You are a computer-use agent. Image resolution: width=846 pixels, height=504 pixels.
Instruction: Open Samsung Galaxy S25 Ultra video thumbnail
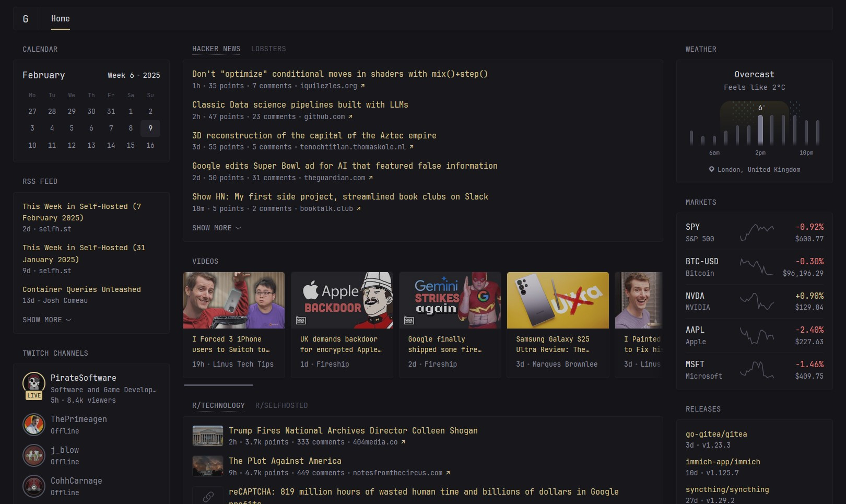tap(558, 300)
